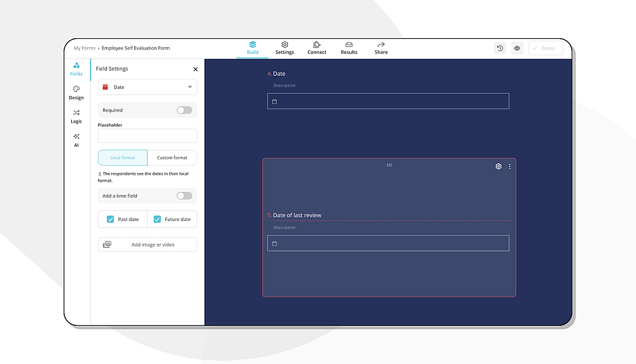Select Local format option
Screen dimensions: 636x364
123,158
